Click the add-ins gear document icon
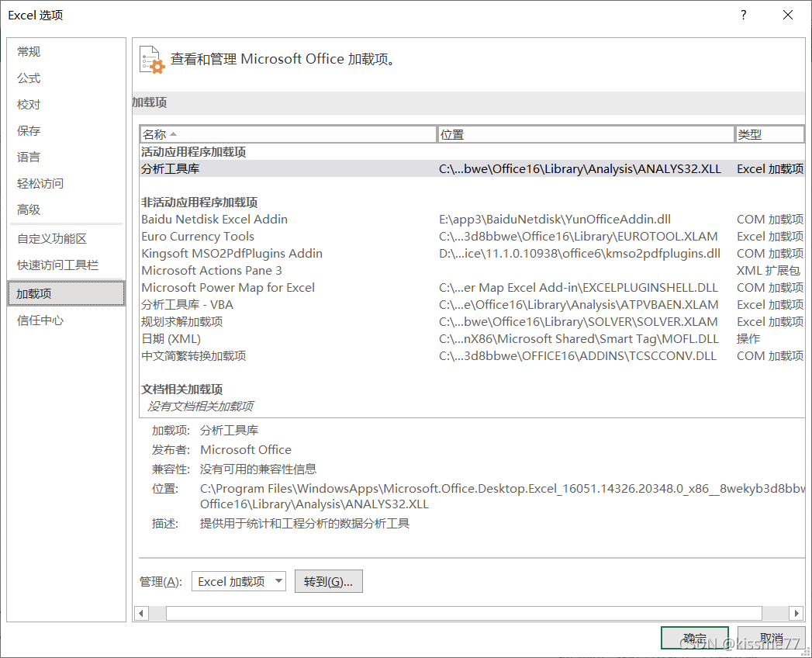Viewport: 812px width, 658px height. tap(152, 60)
